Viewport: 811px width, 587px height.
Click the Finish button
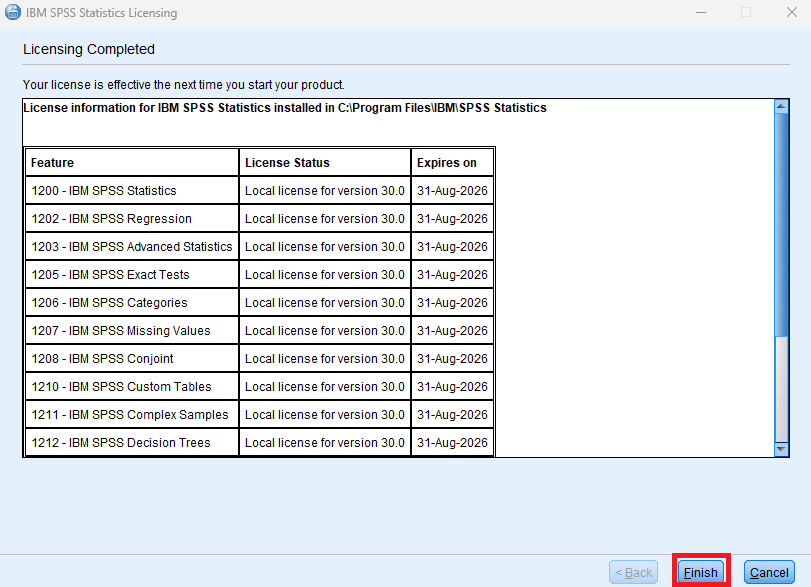[700, 572]
